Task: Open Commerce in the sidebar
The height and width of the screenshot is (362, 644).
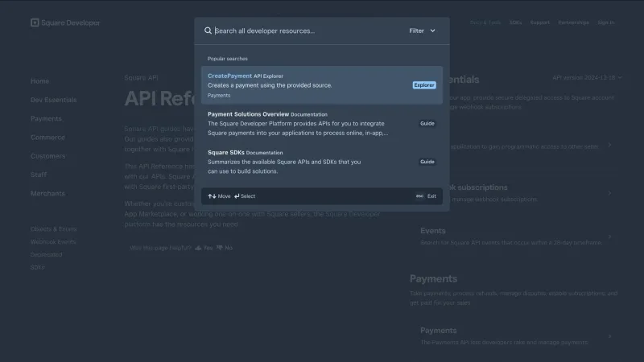Action: [47, 137]
